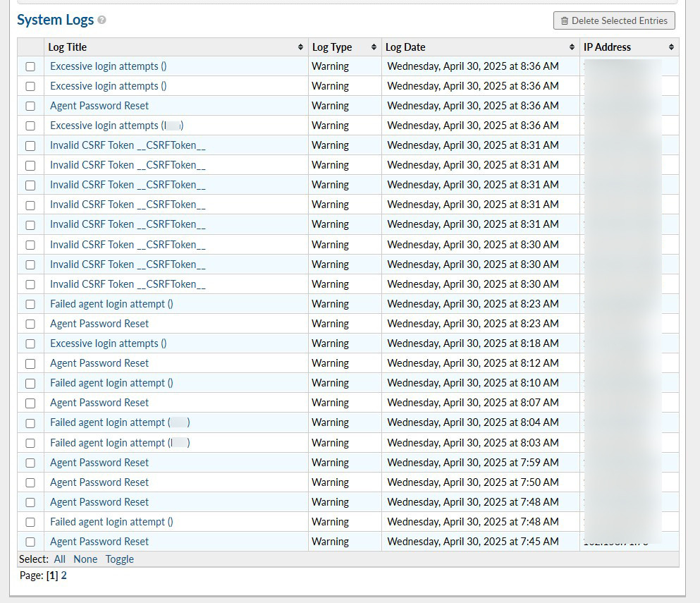Sort by IP Address column arrows
Screen dimensions: 700x603
coord(671,47)
